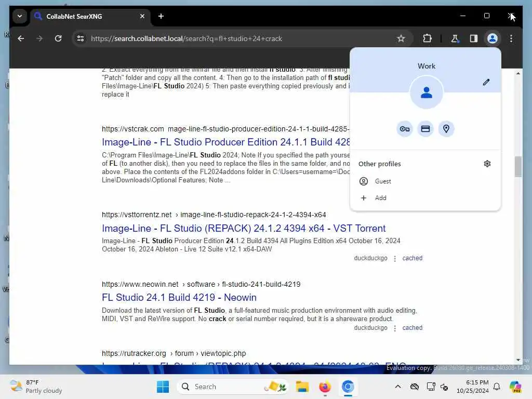The image size is (532, 399).
Task: Click scrollbar up arrow
Action: click(x=518, y=73)
